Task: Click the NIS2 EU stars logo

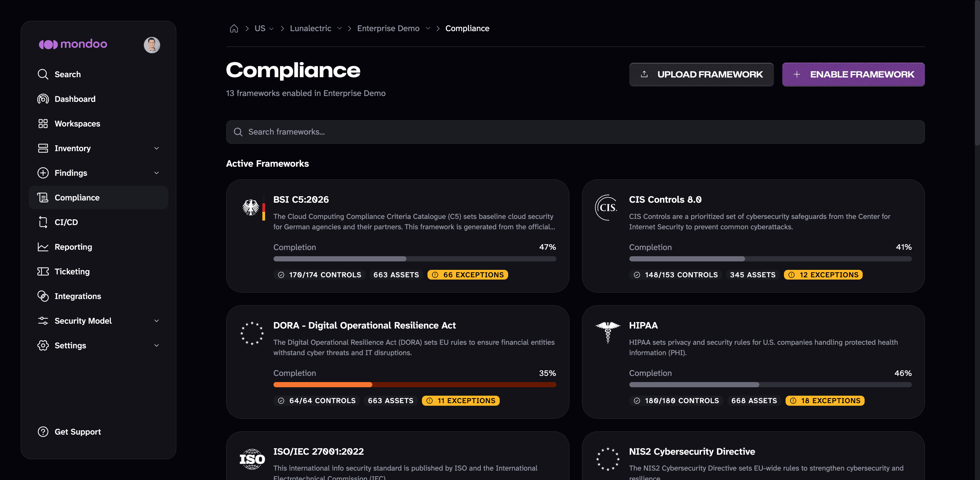Action: point(608,459)
